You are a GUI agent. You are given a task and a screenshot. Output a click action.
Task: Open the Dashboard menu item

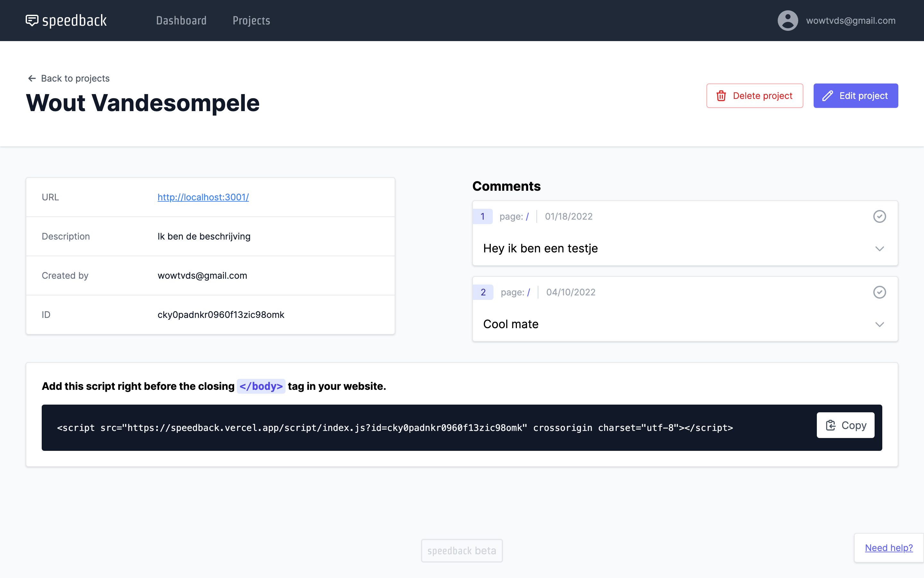pos(181,21)
